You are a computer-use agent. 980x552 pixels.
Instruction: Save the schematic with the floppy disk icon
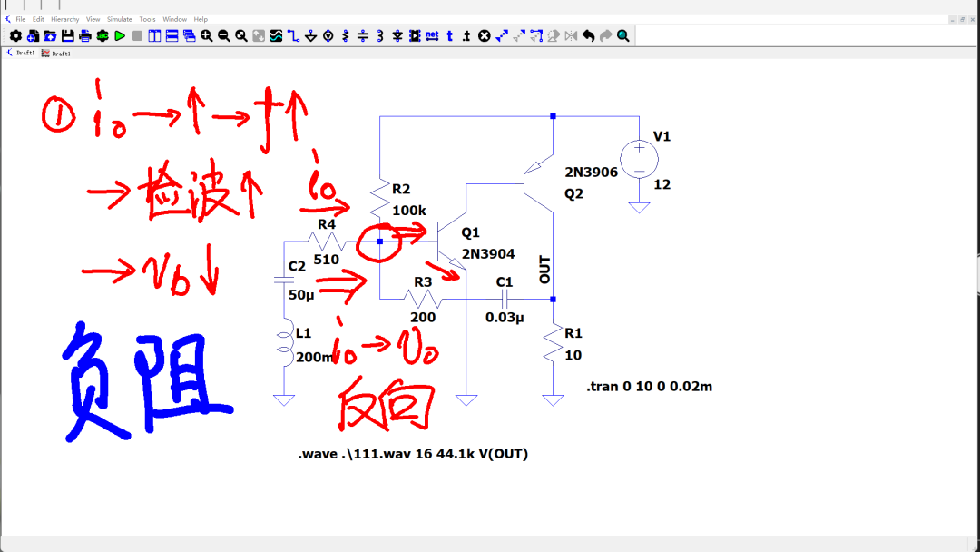tap(67, 36)
